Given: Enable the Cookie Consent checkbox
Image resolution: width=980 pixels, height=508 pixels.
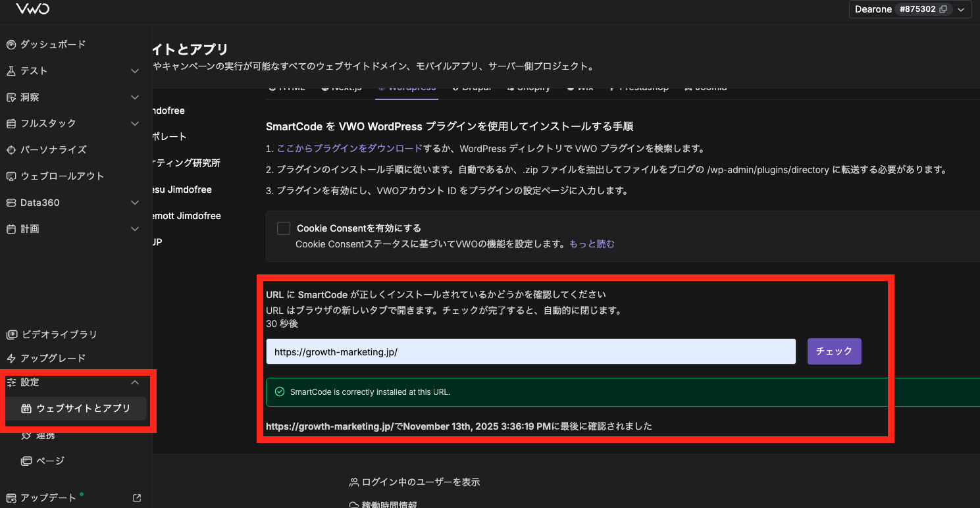Looking at the screenshot, I should [283, 228].
